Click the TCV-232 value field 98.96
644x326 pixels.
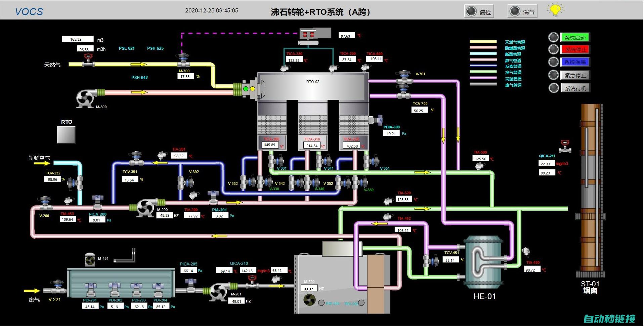coord(52,179)
